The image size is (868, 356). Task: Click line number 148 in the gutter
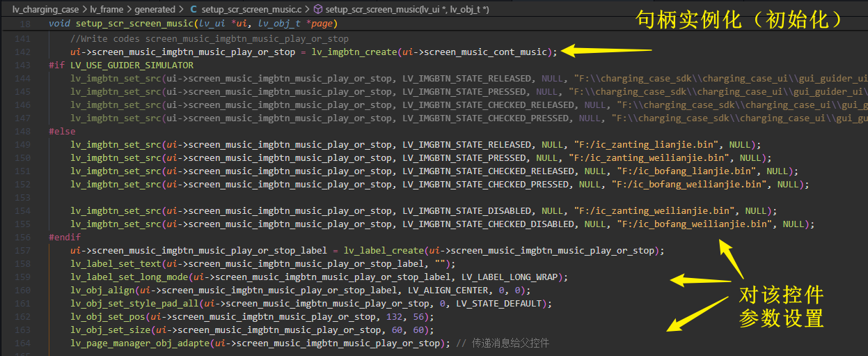click(x=24, y=131)
